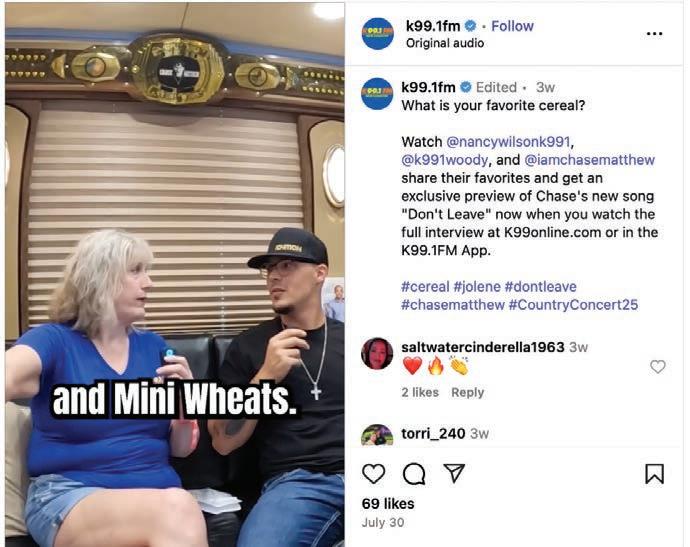Open the three-dot more options menu

[x=654, y=34]
